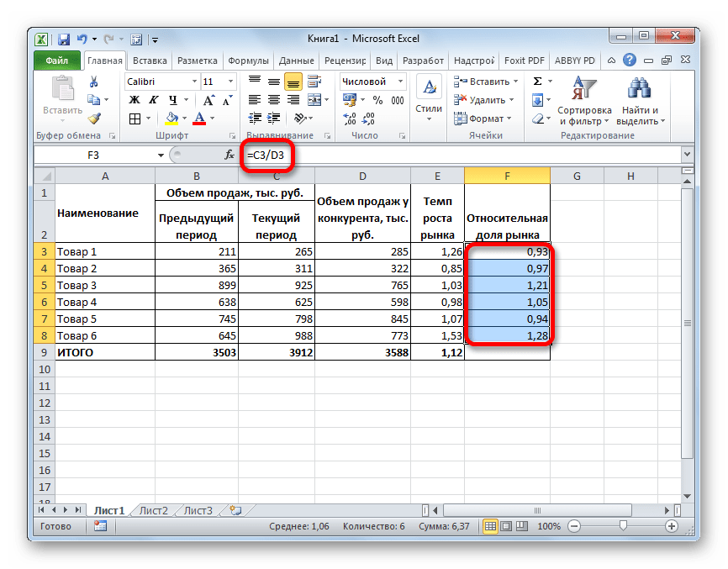Activate the Format Painter brush
Viewport: 728px width, 569px height.
[94, 119]
